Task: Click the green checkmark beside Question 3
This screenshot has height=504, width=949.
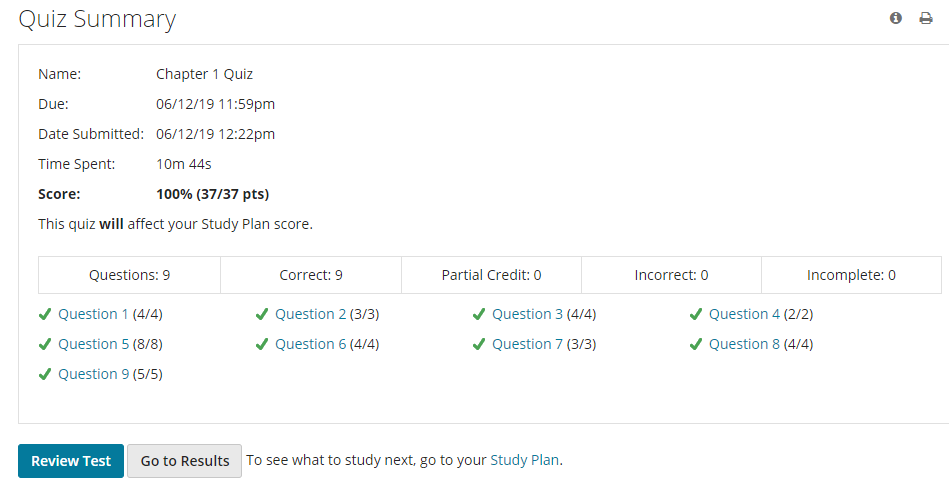Action: tap(479, 314)
